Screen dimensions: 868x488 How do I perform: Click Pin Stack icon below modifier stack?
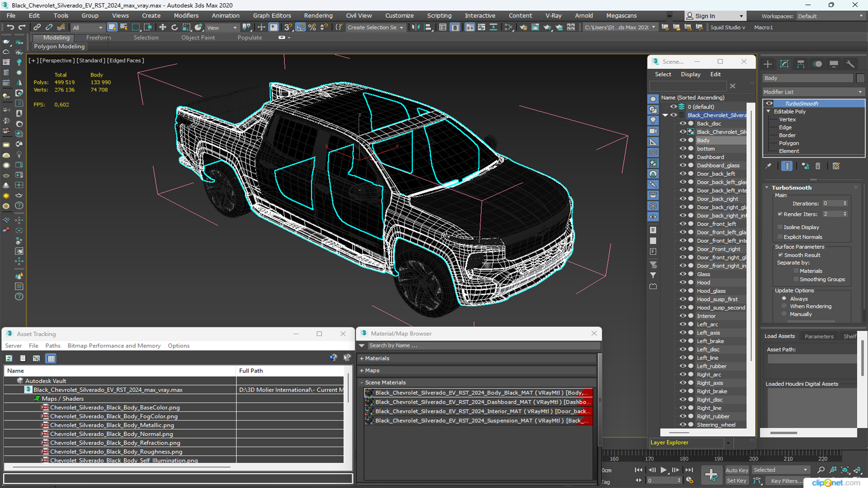pos(769,166)
